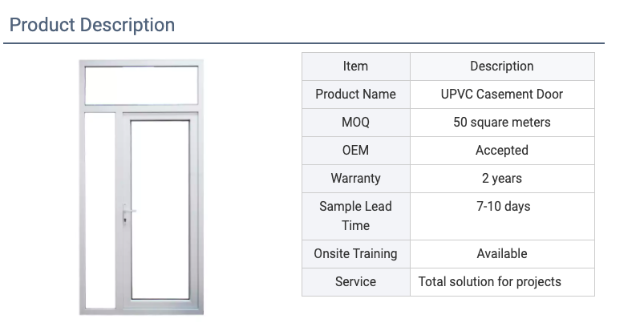644x335 pixels.
Task: Select the OEM row label
Action: click(355, 150)
